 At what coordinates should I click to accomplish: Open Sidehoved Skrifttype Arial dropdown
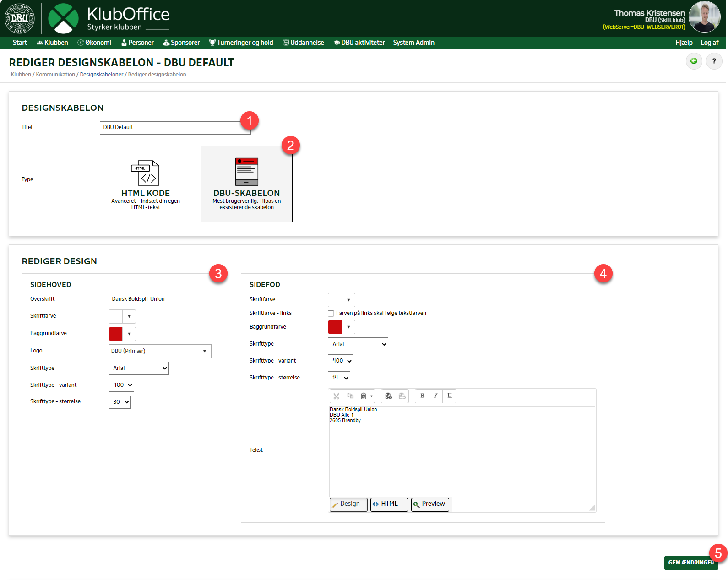pyautogui.click(x=139, y=368)
